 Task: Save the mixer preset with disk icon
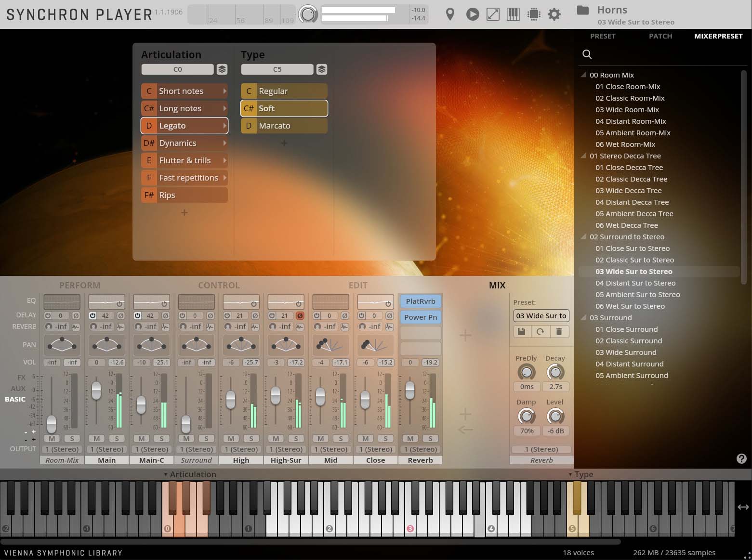(521, 331)
